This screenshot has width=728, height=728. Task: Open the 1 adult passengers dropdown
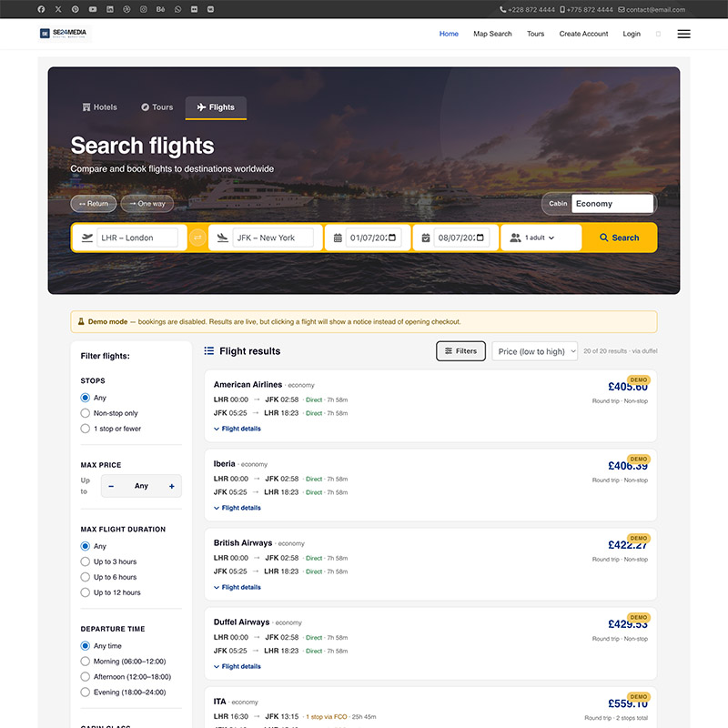point(540,238)
